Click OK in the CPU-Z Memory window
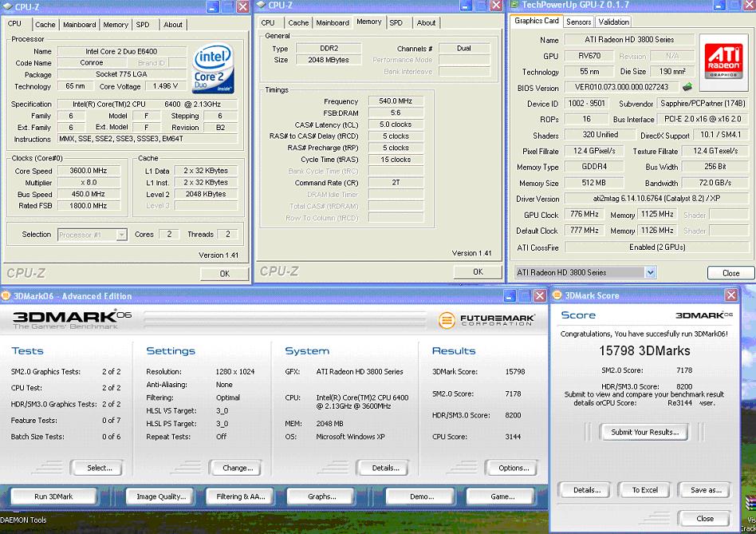Screen dimensions: 756x534 (478, 271)
